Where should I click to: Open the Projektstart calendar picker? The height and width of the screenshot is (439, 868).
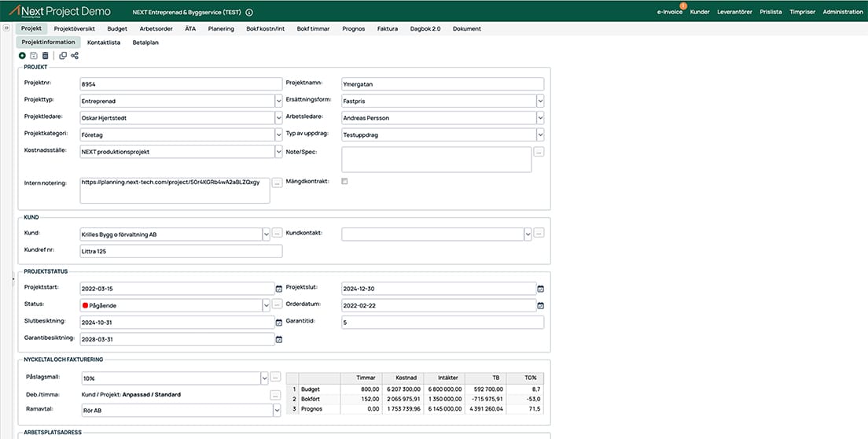tap(278, 289)
